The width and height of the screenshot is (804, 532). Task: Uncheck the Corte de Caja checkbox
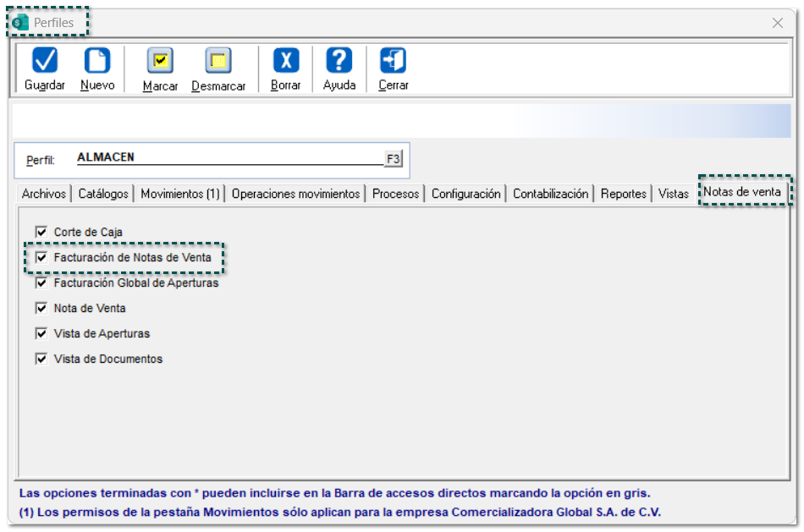tap(41, 232)
